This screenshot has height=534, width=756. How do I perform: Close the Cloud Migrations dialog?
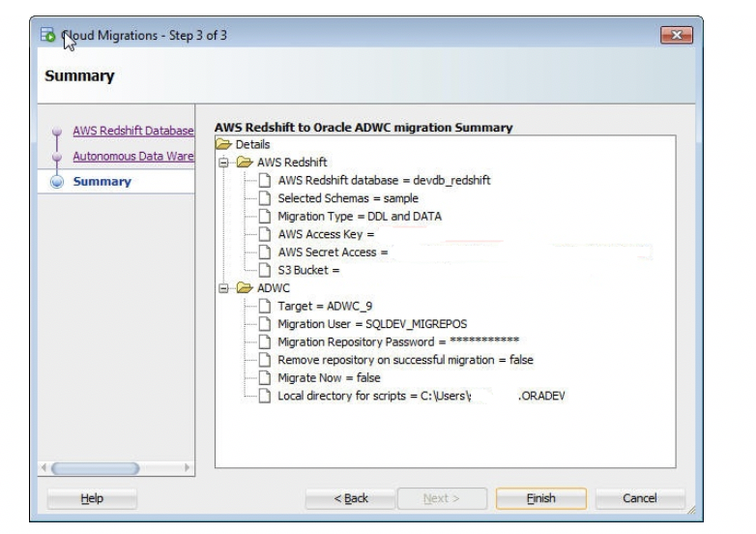(x=677, y=35)
